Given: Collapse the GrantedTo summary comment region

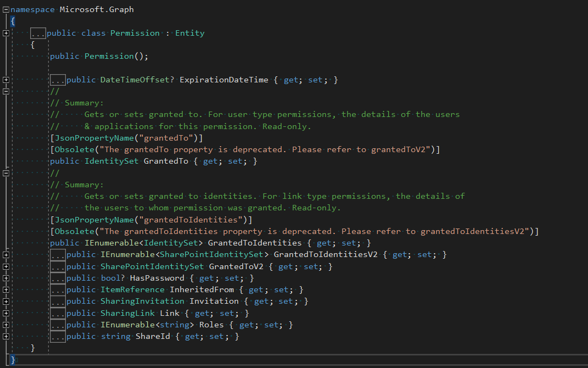Looking at the screenshot, I should pyautogui.click(x=6, y=91).
